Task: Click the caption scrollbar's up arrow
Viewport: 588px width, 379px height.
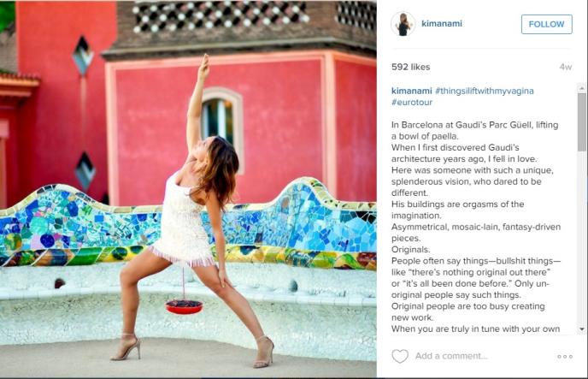Action: (x=582, y=89)
